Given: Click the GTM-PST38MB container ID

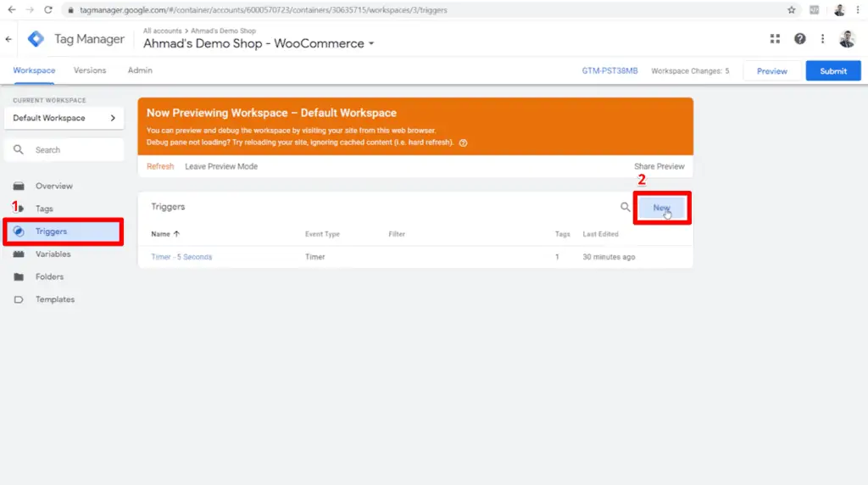Looking at the screenshot, I should (609, 71).
